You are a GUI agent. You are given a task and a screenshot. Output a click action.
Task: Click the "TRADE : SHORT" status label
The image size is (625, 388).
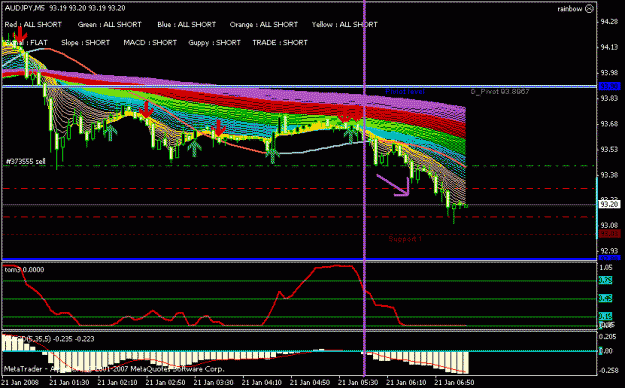[280, 42]
